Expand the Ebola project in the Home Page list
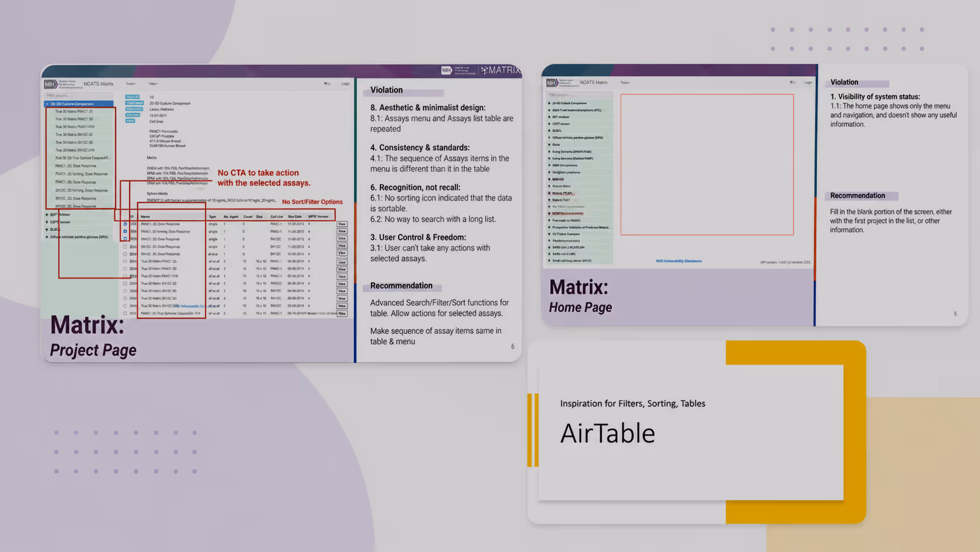Image resolution: width=980 pixels, height=552 pixels. (549, 144)
